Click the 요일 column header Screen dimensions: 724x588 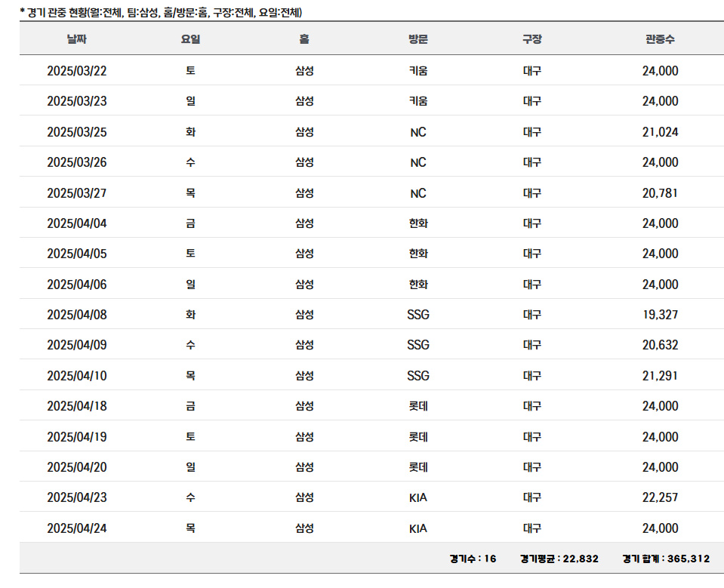190,39
